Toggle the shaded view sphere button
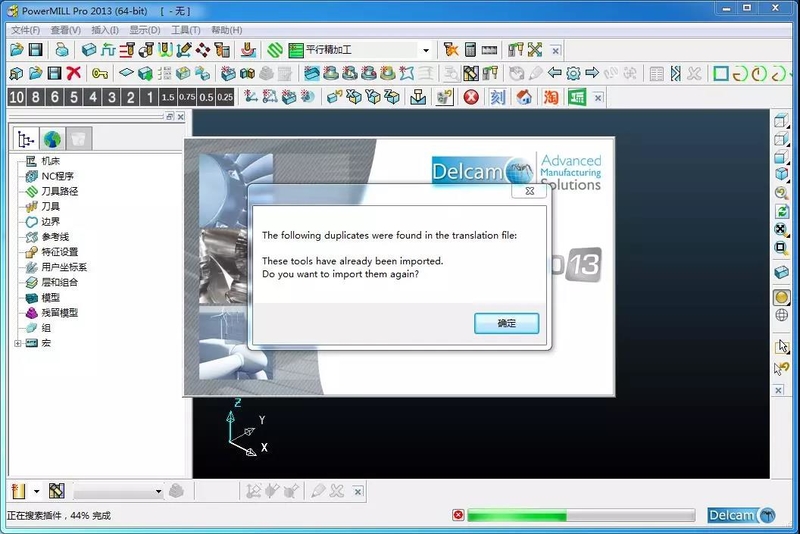The width and height of the screenshot is (800, 534). (x=781, y=297)
